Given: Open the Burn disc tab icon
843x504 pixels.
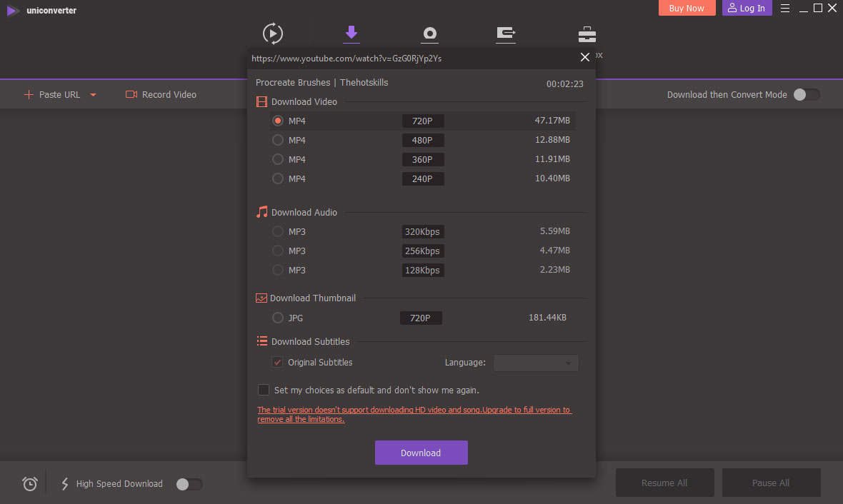Looking at the screenshot, I should pyautogui.click(x=429, y=34).
